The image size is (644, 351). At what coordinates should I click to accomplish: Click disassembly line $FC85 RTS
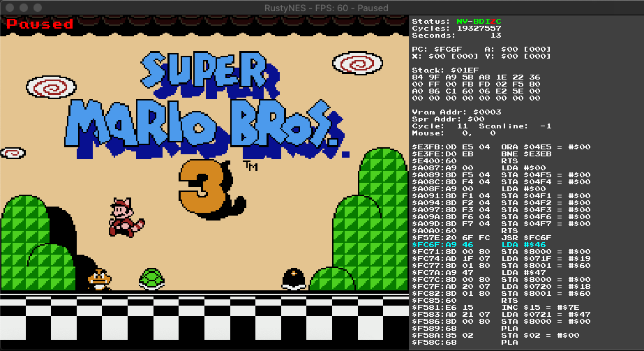pyautogui.click(x=465, y=301)
